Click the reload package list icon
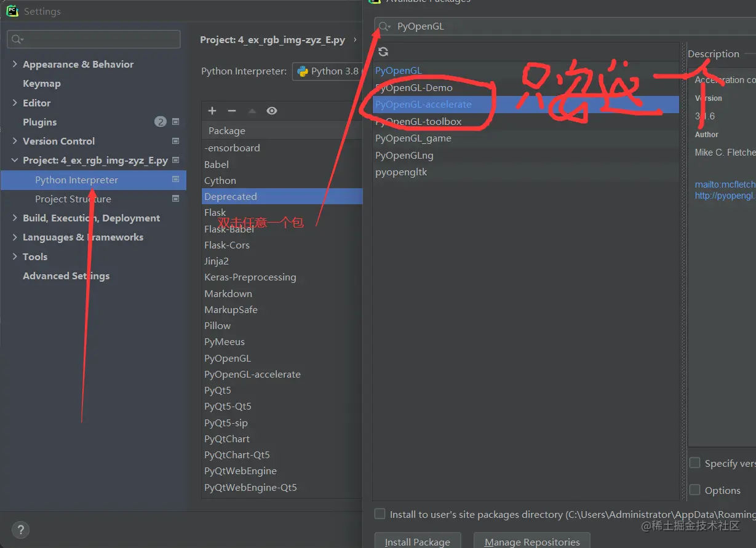756x548 pixels. (383, 52)
